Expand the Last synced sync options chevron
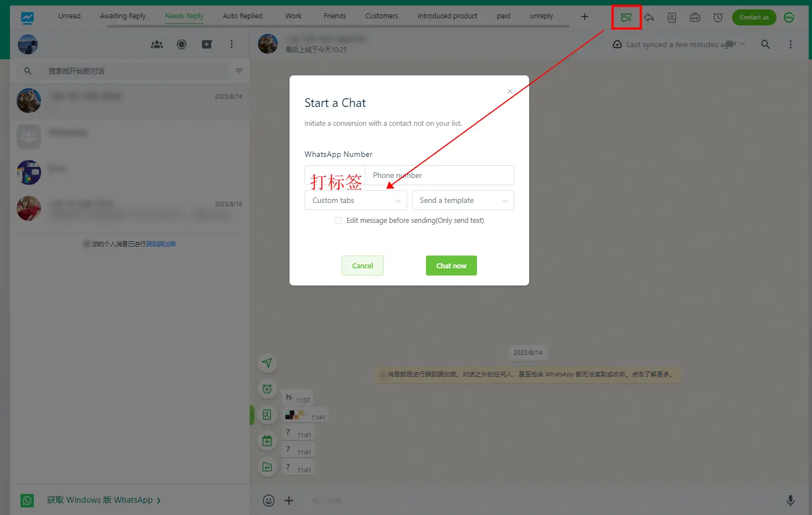The image size is (812, 515). click(743, 44)
